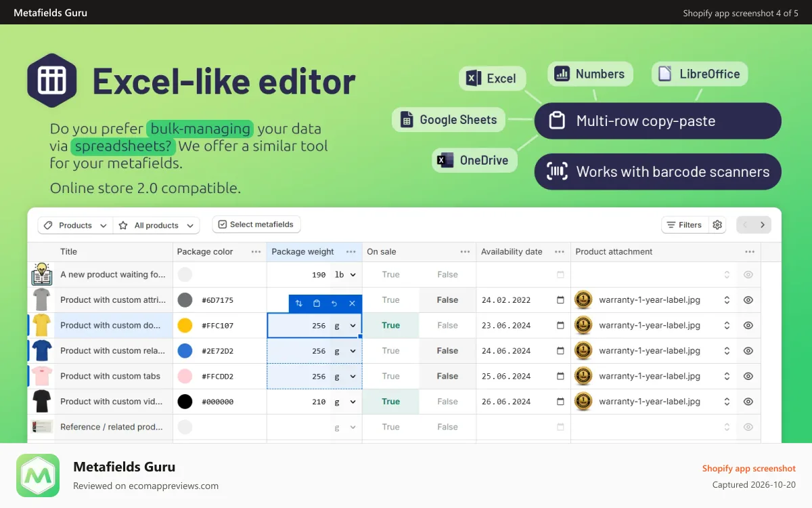Image resolution: width=812 pixels, height=508 pixels.
Task: Click the Package weight column header
Action: click(302, 252)
